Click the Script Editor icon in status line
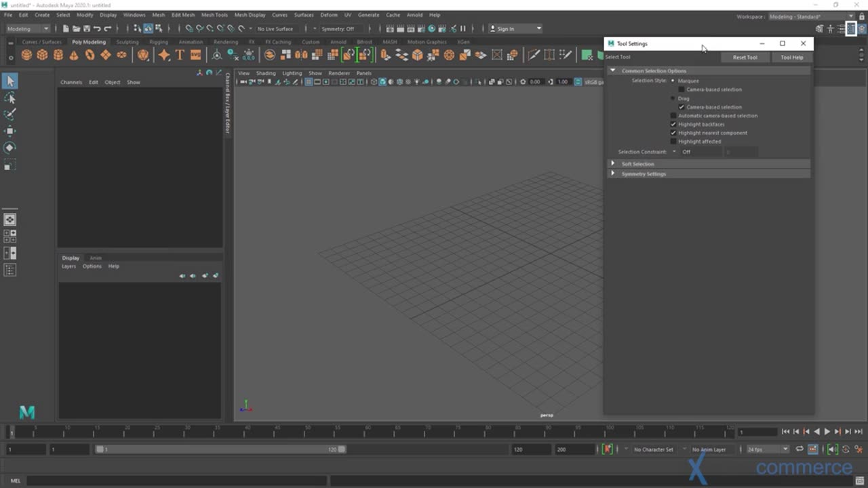 860,481
